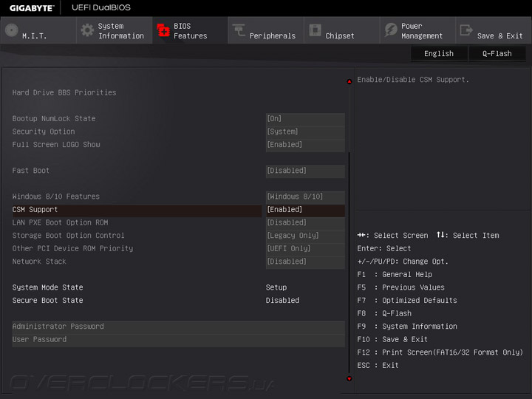Open the M.I.T. tab

[x=38, y=30]
